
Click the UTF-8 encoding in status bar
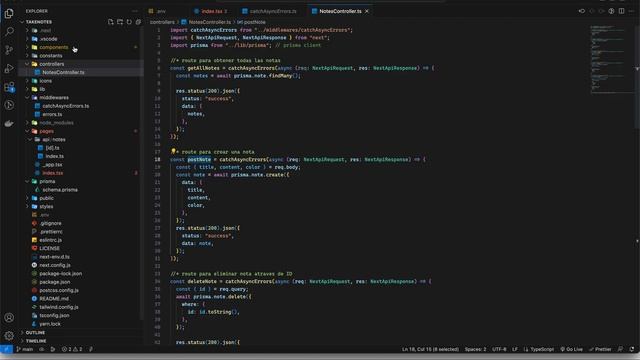point(499,349)
